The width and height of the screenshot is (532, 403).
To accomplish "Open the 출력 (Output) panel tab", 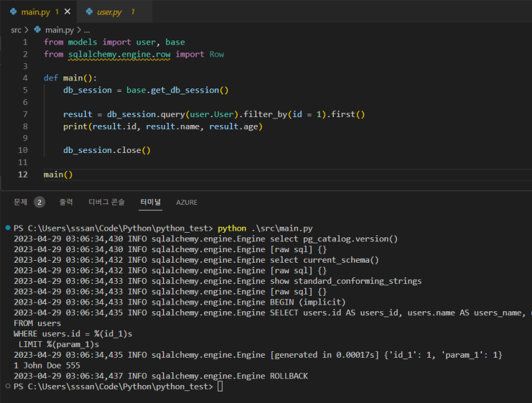I will click(x=66, y=202).
